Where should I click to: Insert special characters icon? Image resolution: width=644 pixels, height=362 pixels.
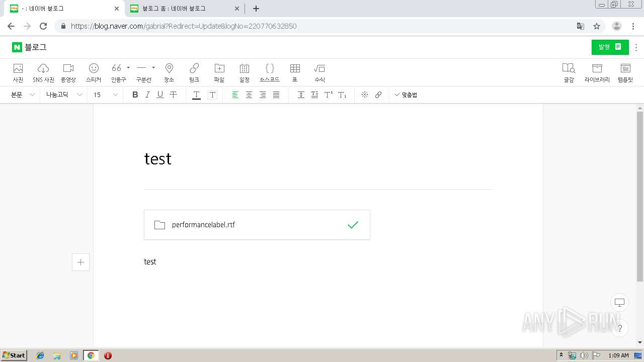[365, 95]
